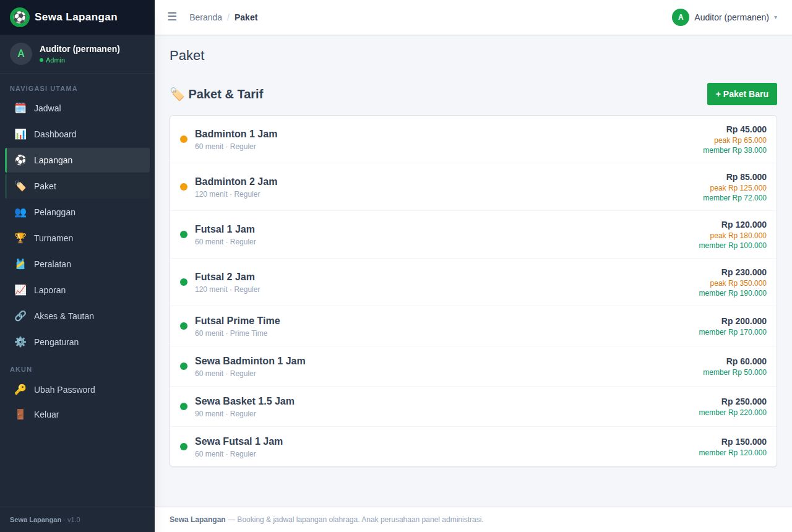The height and width of the screenshot is (532, 792).
Task: Click the jersey icon for Peralatan
Action: [20, 264]
